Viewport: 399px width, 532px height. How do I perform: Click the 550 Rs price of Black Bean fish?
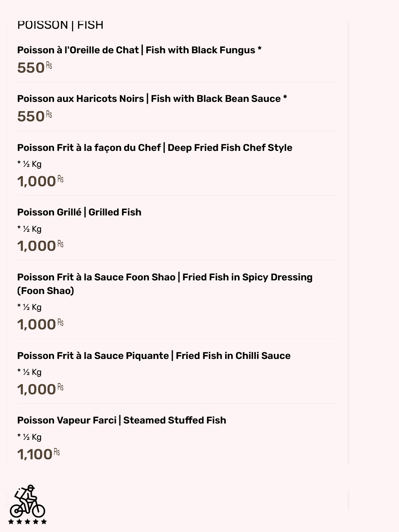(x=35, y=116)
